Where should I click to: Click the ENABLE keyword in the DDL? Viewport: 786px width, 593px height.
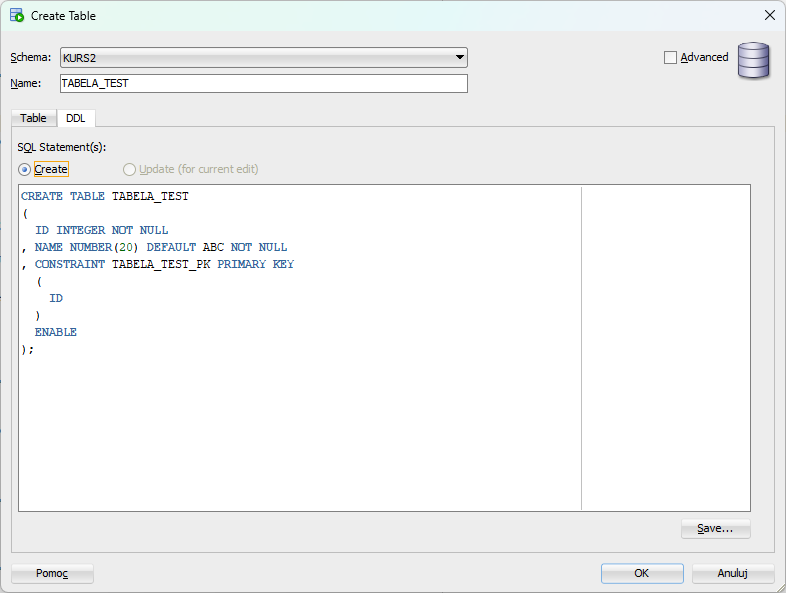point(56,332)
